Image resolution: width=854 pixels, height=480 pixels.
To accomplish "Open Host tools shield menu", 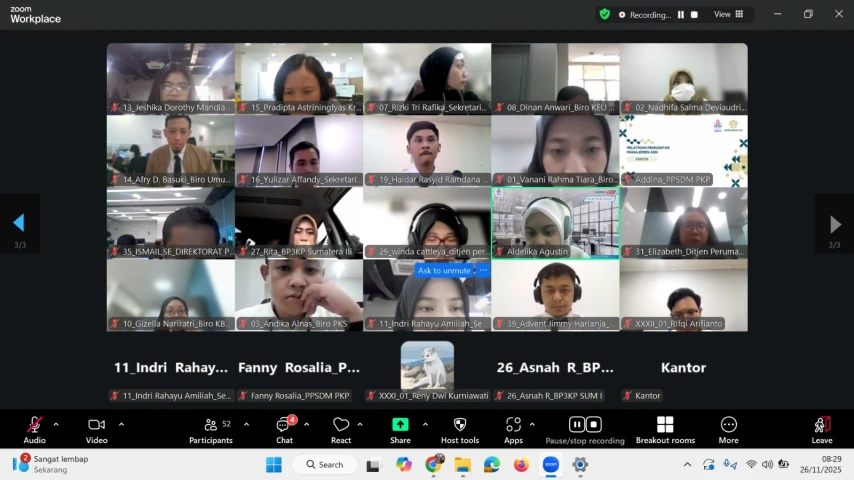I will click(x=460, y=430).
